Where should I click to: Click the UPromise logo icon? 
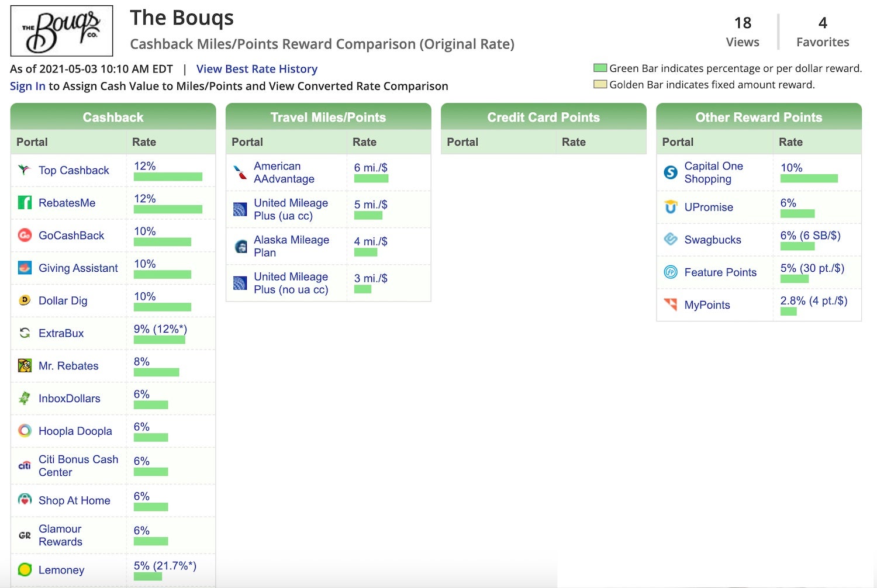click(x=671, y=207)
